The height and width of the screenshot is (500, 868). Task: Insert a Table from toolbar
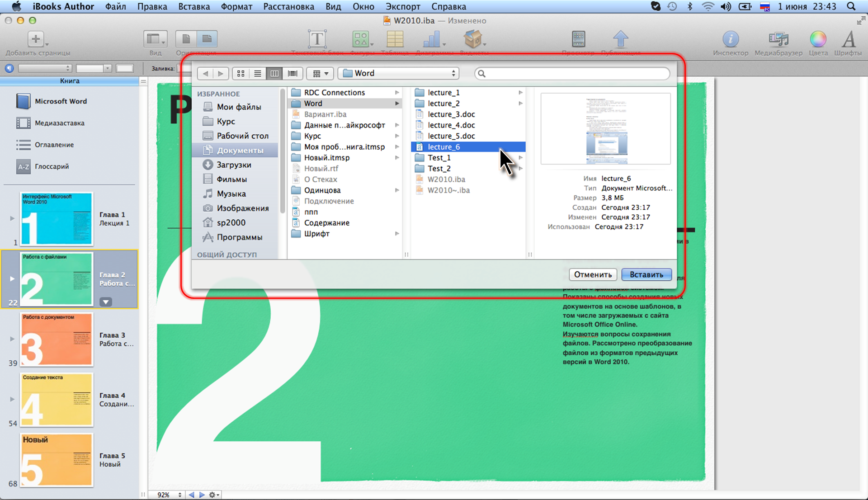click(395, 39)
